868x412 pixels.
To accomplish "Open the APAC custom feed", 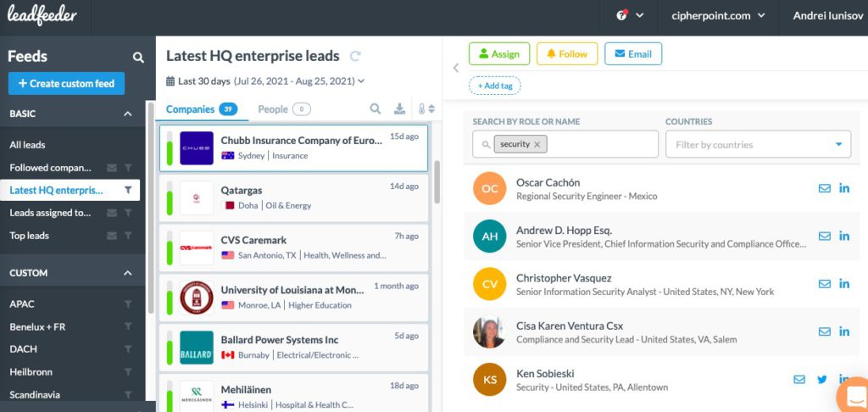I will pos(21,304).
